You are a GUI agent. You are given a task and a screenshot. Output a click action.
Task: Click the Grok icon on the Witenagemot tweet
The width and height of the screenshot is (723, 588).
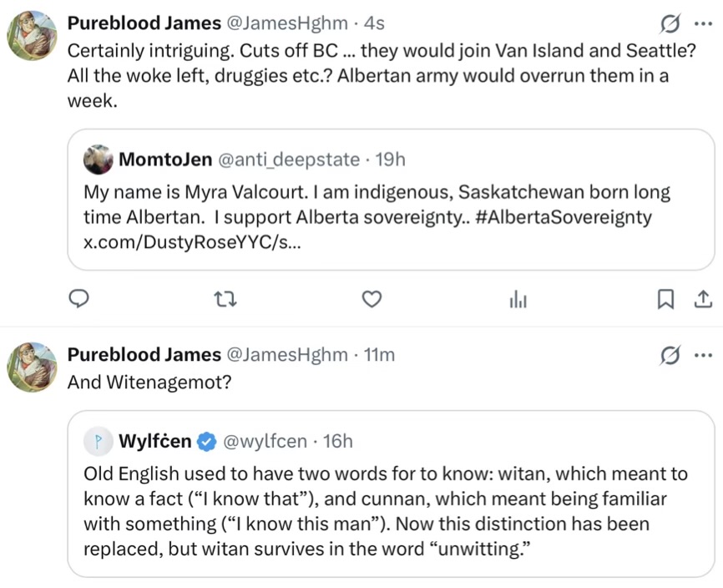(668, 355)
